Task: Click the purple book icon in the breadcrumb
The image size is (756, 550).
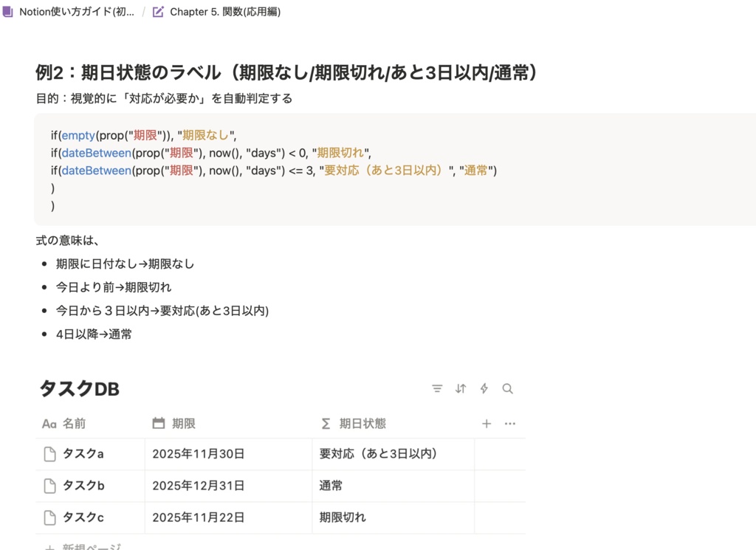Action: [8, 11]
